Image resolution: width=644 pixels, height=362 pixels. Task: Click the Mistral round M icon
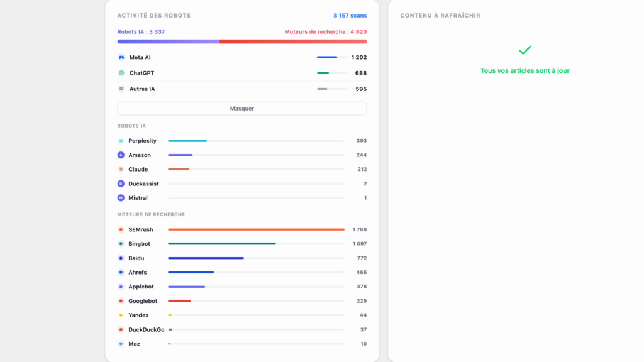tap(121, 198)
